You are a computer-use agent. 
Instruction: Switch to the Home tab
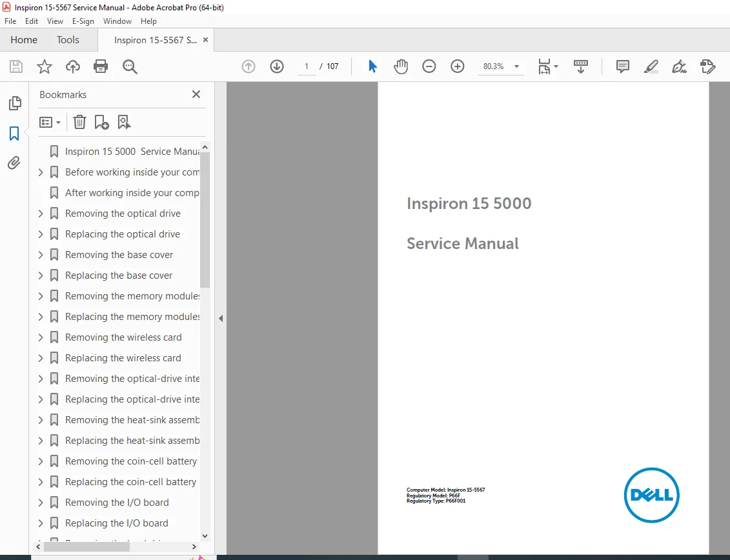tap(24, 40)
